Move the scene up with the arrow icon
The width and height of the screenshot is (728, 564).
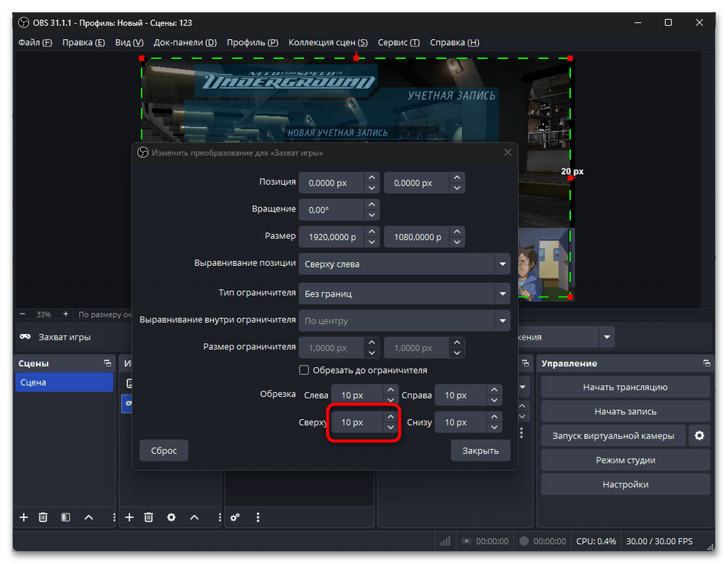coord(89,517)
